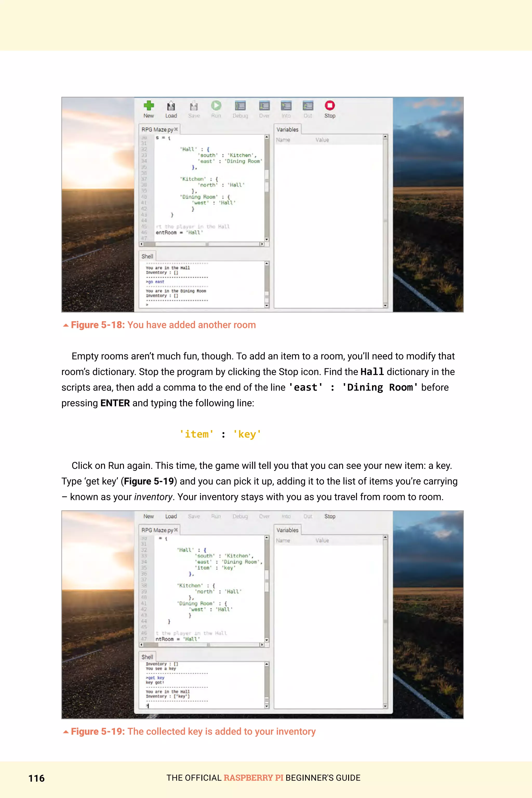
Task: Click the Step Into icon
Action: coord(286,106)
